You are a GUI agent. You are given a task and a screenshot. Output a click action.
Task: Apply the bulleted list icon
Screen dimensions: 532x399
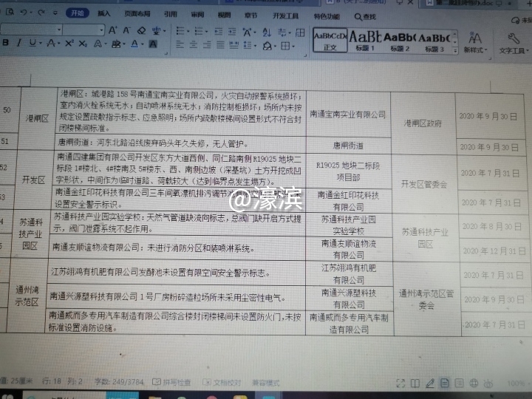[181, 30]
